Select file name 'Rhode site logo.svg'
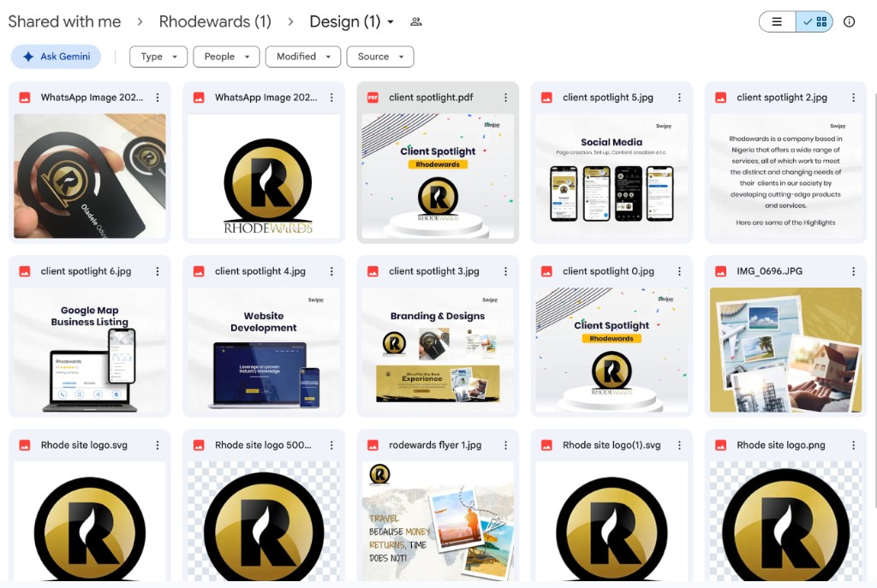This screenshot has width=877, height=588. tap(84, 445)
